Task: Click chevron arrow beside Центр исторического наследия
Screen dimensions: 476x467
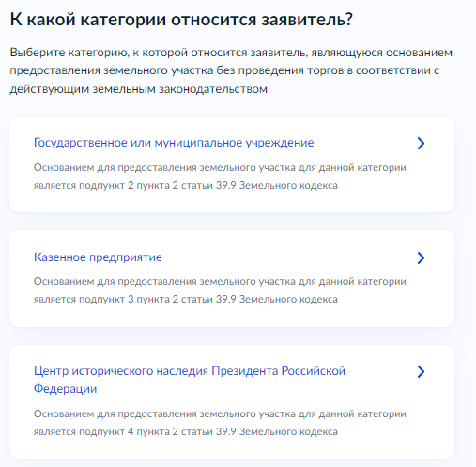Action: pos(421,371)
